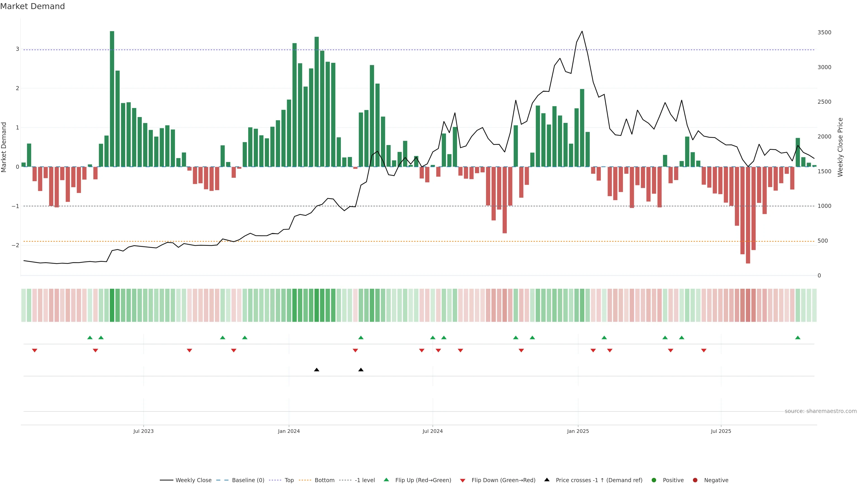Click the green Flip Up legend triangle
Screen dimensions: 868x488
point(387,480)
